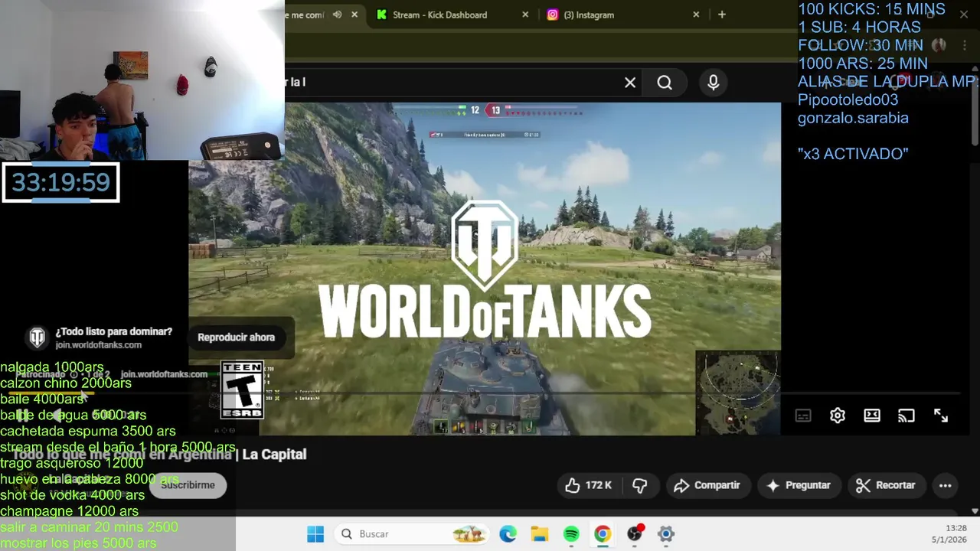Image resolution: width=980 pixels, height=551 pixels.
Task: Dislike the video
Action: tap(640, 485)
